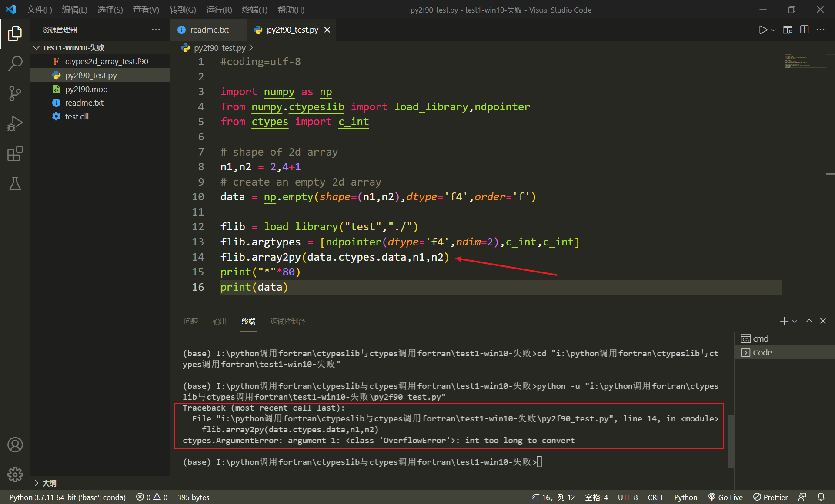Open the Manage settings gear
This screenshot has height=504, width=835.
coord(15,474)
